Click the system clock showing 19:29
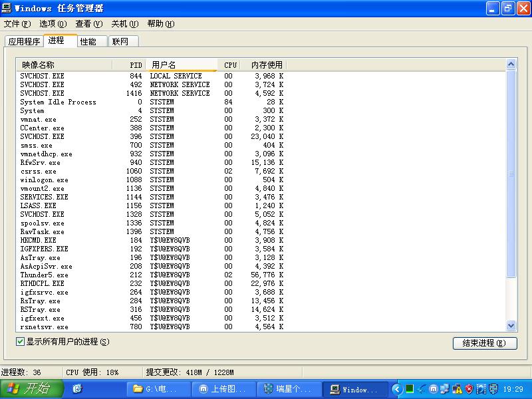The width and height of the screenshot is (532, 399). pyautogui.click(x=513, y=389)
